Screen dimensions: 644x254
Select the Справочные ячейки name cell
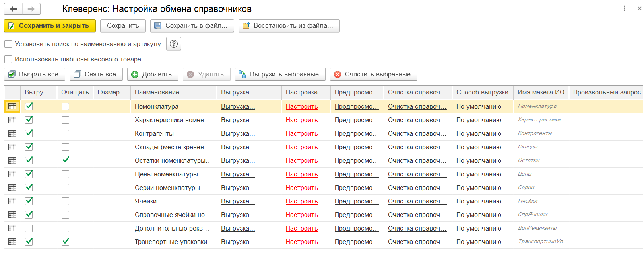click(x=174, y=215)
